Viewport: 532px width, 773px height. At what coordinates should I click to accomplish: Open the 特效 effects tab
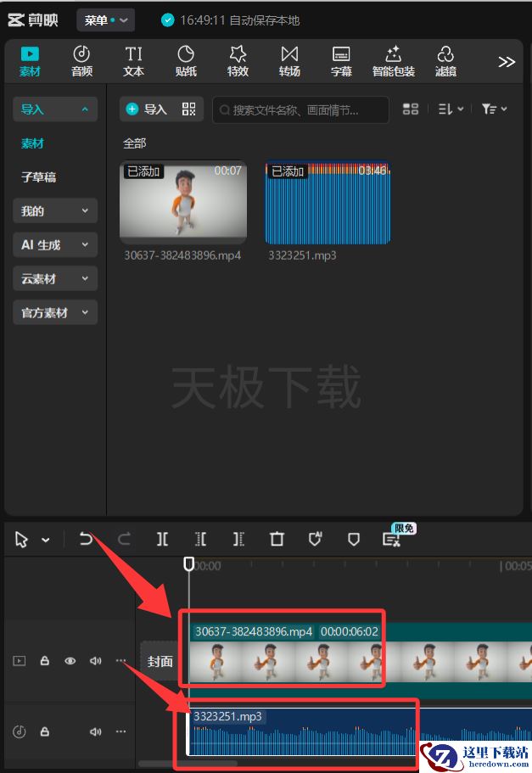click(x=238, y=61)
